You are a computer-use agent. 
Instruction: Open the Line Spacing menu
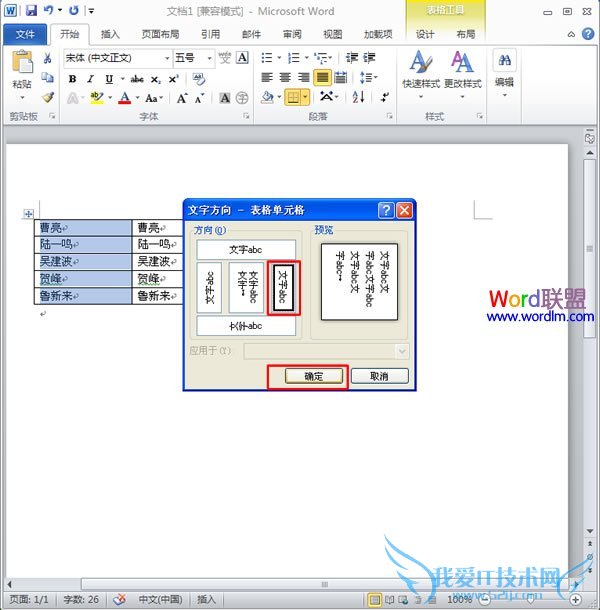point(368,77)
